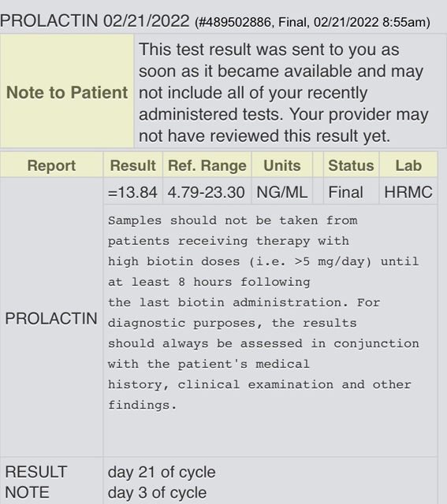The image size is (447, 504).
Task: Click the biotin doses comment text
Action: [263, 313]
